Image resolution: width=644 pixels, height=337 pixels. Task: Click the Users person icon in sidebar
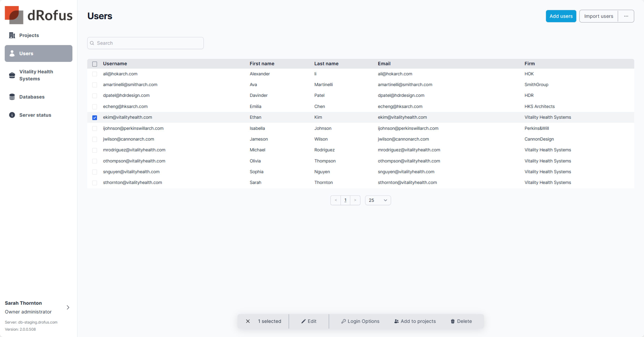pyautogui.click(x=12, y=53)
